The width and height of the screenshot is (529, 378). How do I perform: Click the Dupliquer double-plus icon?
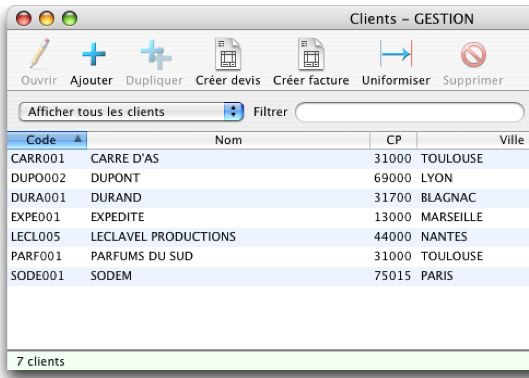[156, 55]
